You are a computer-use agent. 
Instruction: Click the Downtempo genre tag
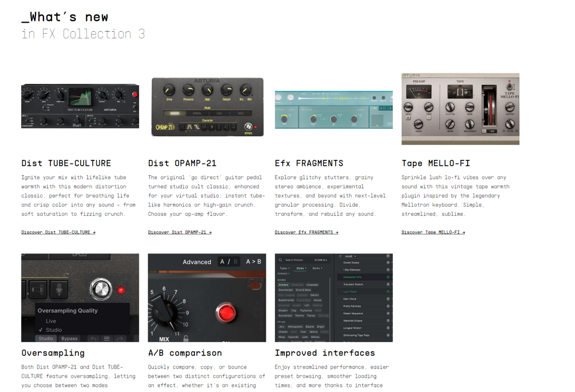286,290
